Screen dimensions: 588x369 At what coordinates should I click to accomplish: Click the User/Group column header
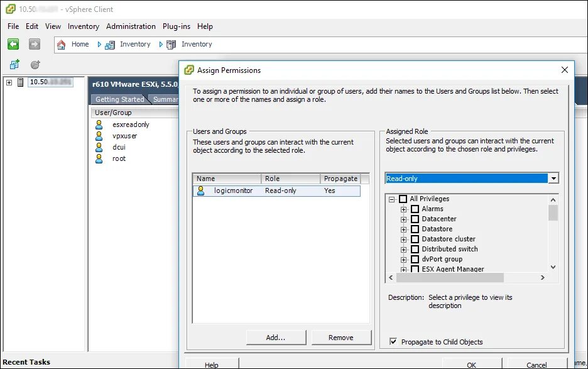point(134,113)
